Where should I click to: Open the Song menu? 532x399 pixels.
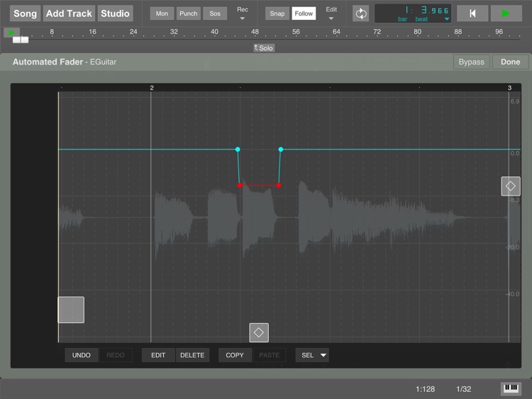[25, 13]
